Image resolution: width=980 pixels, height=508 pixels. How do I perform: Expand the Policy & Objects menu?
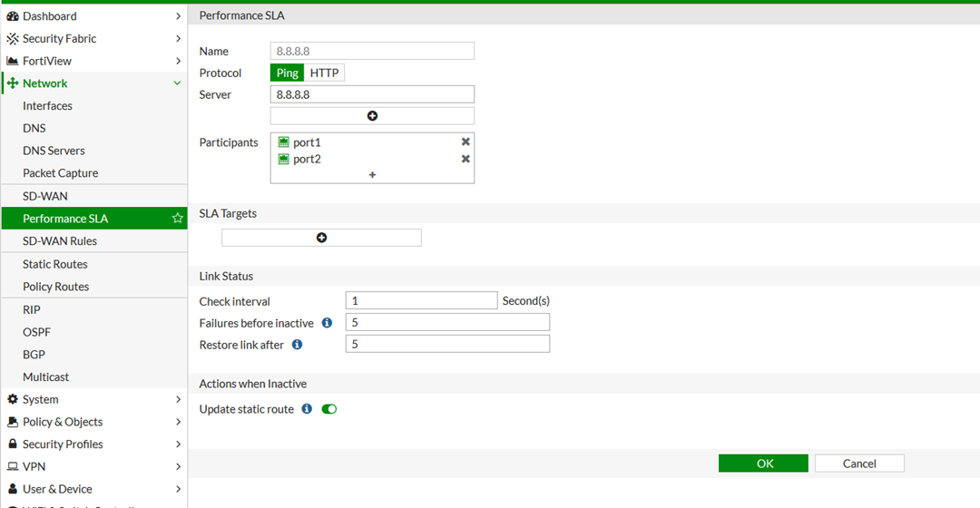[x=178, y=422]
